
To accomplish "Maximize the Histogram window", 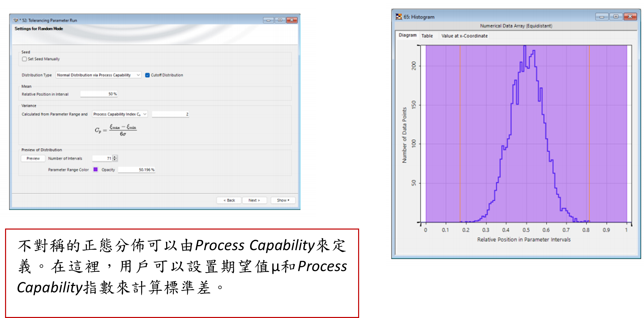I will 616,17.
